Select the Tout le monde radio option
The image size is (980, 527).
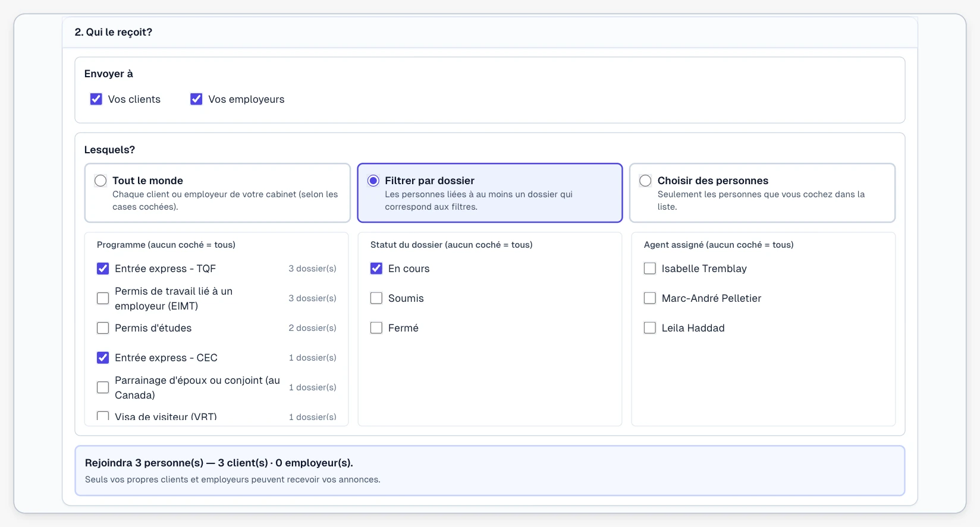pyautogui.click(x=100, y=181)
